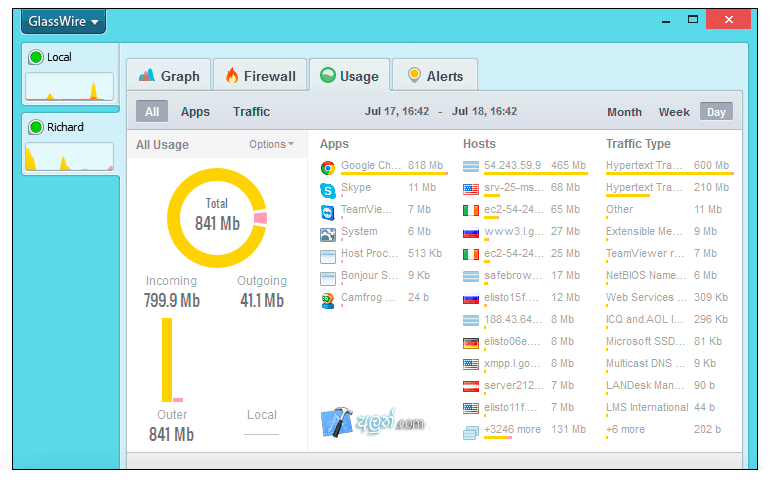Select the Traffic usage filter
The image size is (770, 484).
click(x=251, y=111)
